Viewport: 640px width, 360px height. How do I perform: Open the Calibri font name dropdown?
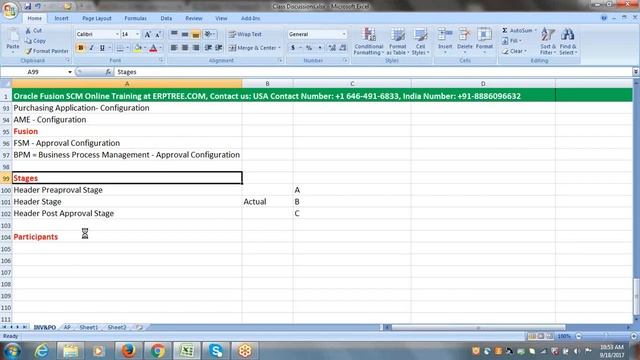coord(116,34)
